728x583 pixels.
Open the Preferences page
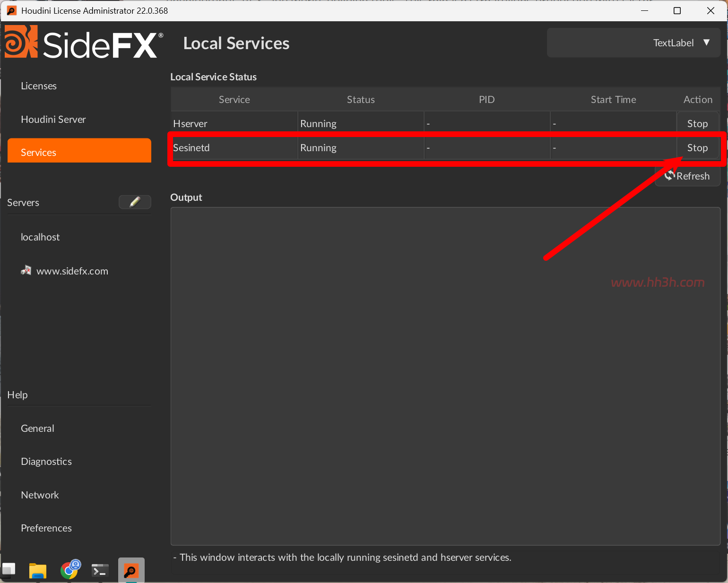[46, 528]
